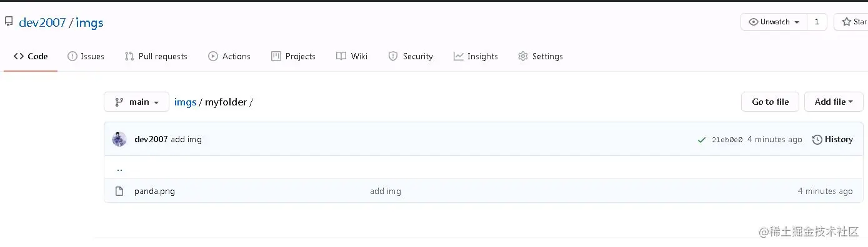Open the Wiki tab
868x247 pixels.
point(352,56)
